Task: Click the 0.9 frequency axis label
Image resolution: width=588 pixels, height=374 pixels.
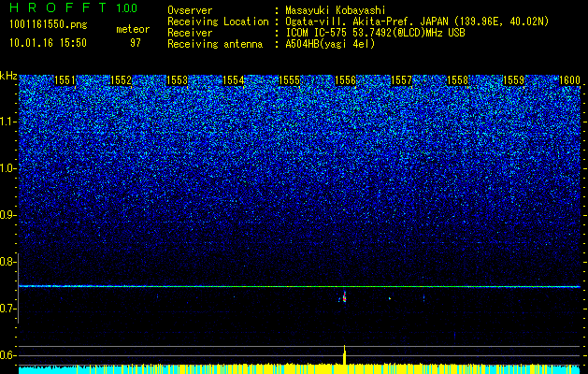Action: pos(7,215)
